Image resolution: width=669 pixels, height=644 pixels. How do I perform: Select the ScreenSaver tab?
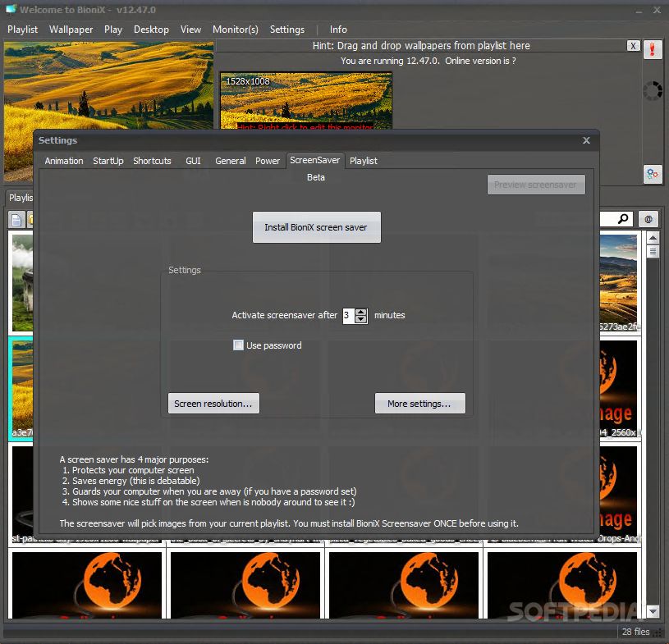pyautogui.click(x=315, y=160)
